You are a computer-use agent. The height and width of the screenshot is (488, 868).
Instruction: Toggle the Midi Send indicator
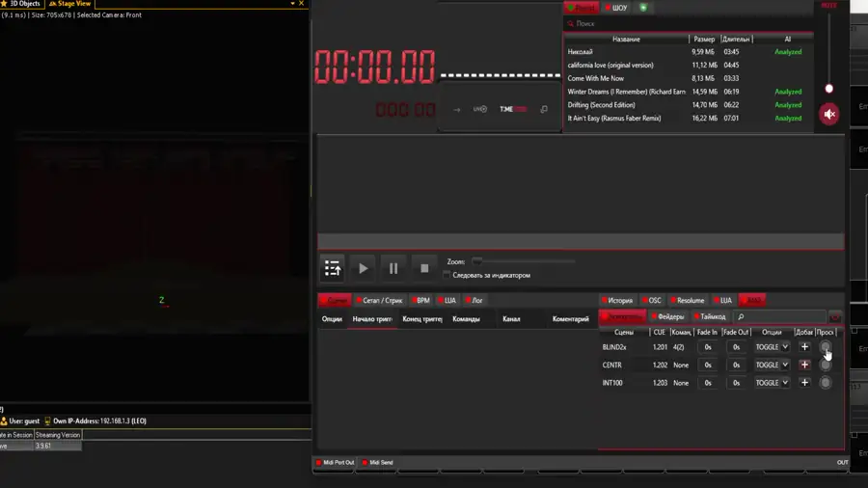(x=377, y=463)
